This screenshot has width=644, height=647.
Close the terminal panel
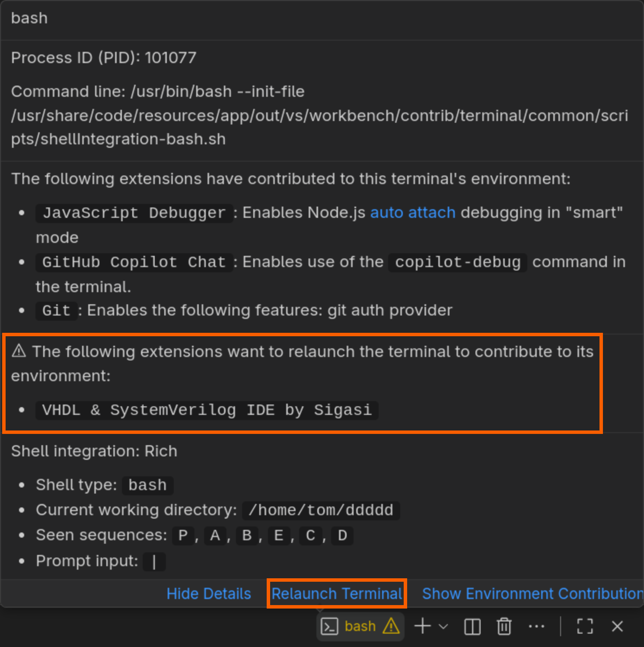click(x=617, y=626)
